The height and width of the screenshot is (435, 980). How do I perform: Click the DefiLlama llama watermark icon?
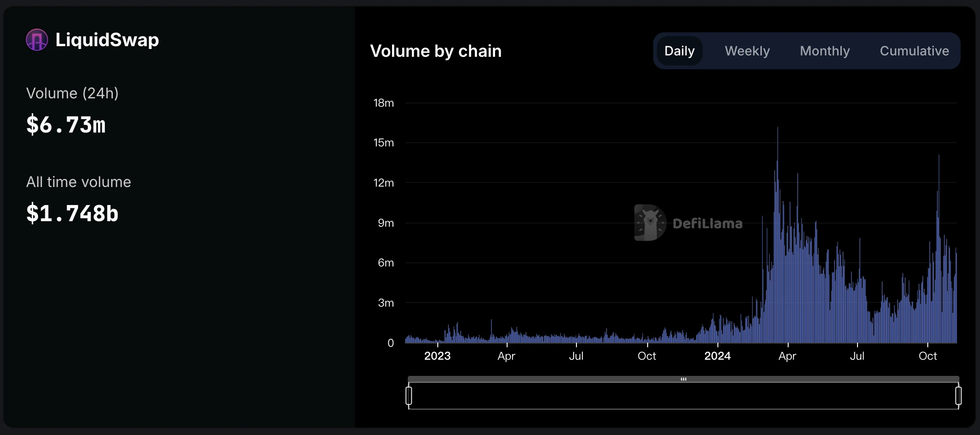tap(650, 223)
